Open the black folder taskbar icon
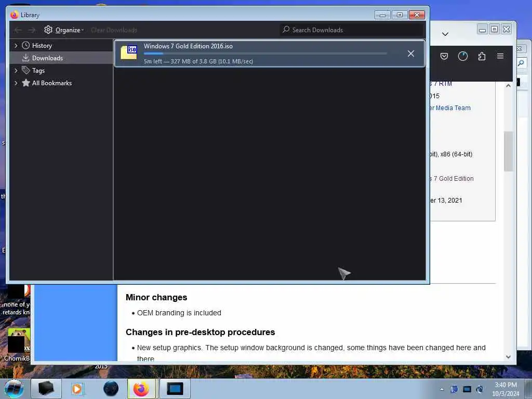This screenshot has width=532, height=399. pos(46,389)
